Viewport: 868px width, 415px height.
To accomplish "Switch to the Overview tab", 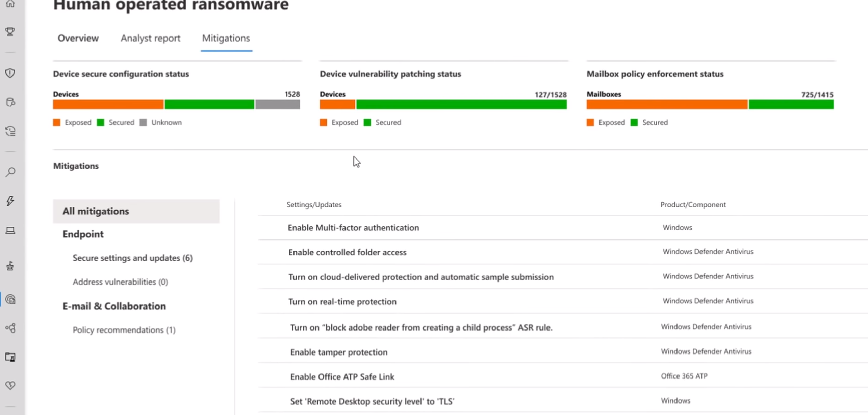I will [78, 38].
